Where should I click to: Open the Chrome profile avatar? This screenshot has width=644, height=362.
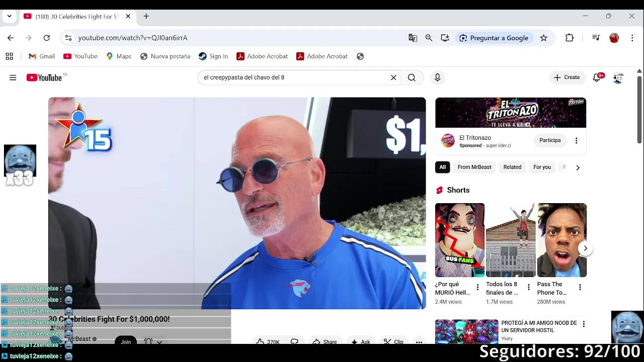614,38
